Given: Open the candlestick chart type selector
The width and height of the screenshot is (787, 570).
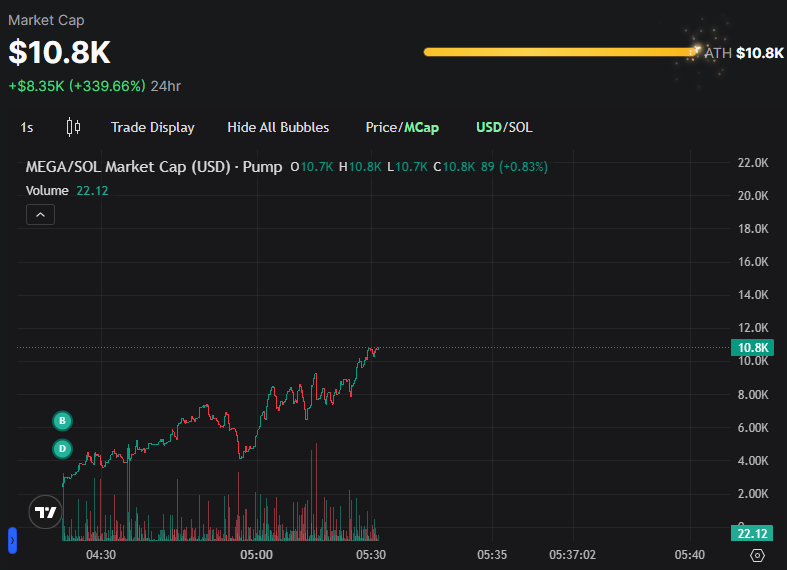Looking at the screenshot, I should click(73, 127).
